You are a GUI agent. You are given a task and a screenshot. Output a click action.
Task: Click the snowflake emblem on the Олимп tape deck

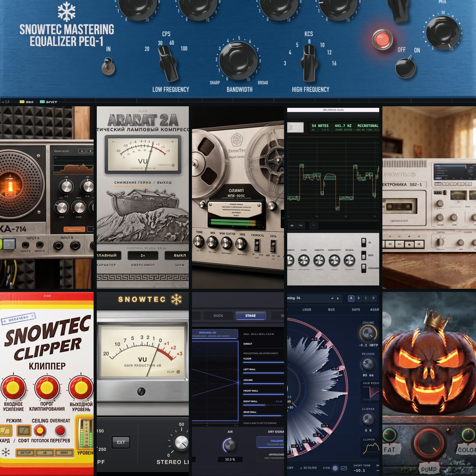coord(237,140)
